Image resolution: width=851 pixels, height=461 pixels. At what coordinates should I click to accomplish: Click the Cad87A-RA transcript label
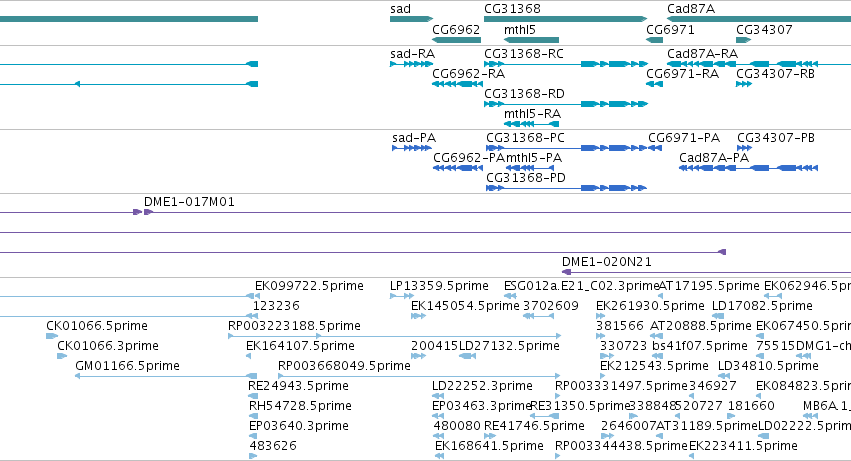(x=702, y=54)
